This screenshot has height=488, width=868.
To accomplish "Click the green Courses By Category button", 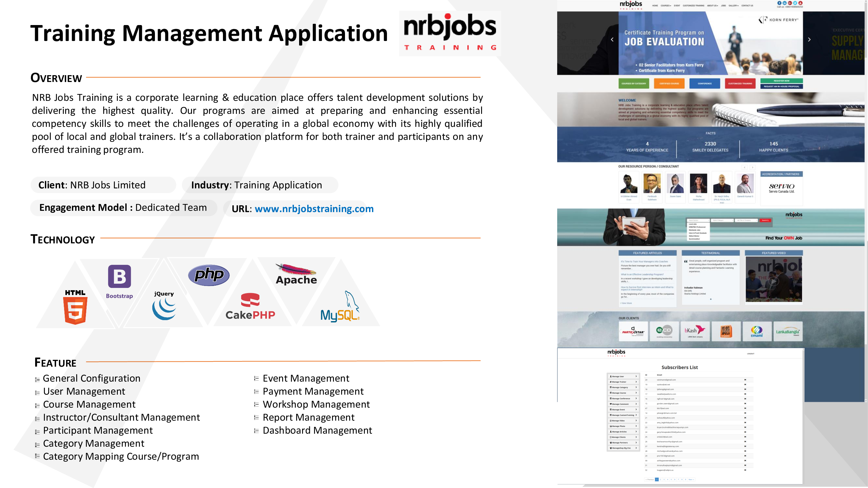I will coord(634,84).
